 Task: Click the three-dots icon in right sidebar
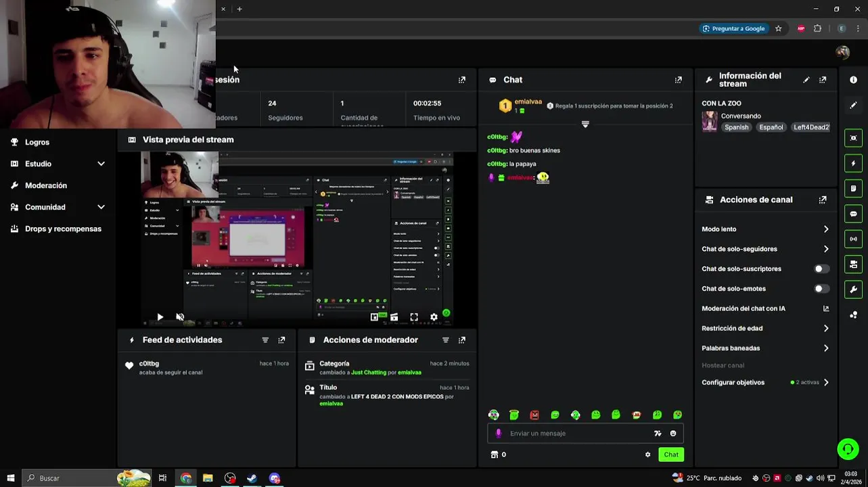tap(853, 315)
